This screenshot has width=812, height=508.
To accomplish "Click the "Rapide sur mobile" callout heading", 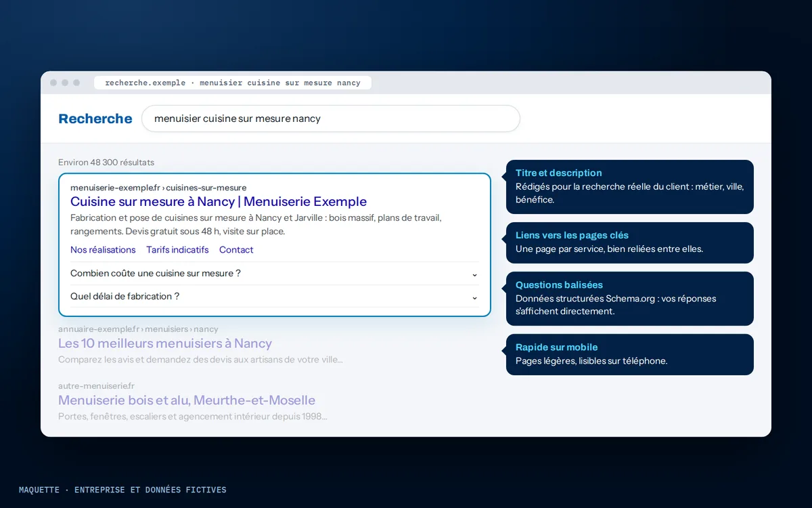I will pyautogui.click(x=556, y=347).
